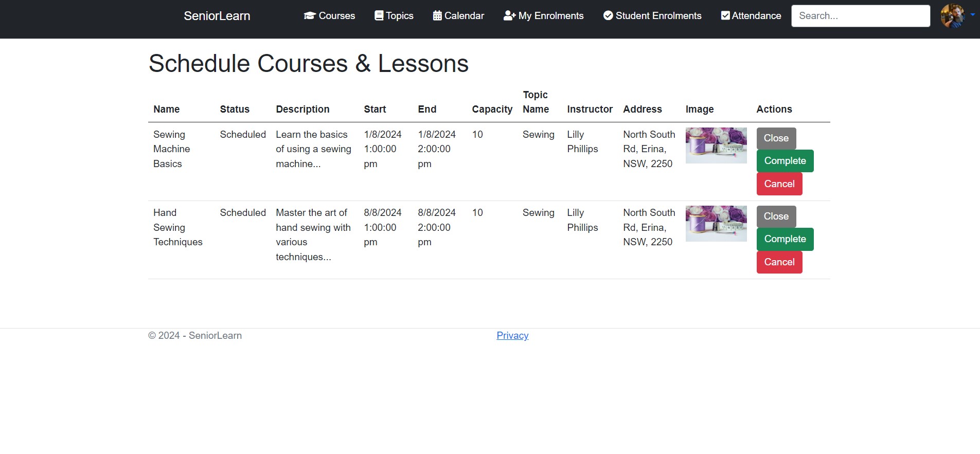Cancel the Sewing Machine Basics course
This screenshot has height=454, width=980.
coord(779,184)
